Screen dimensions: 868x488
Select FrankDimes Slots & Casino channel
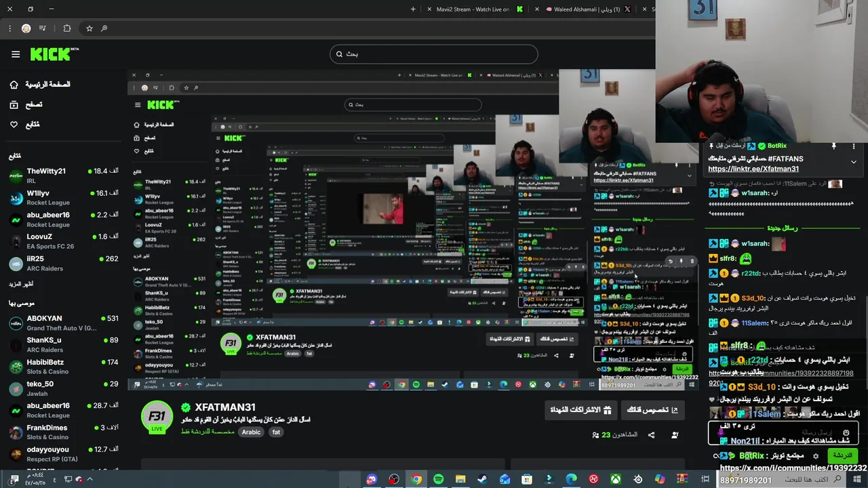[64, 432]
